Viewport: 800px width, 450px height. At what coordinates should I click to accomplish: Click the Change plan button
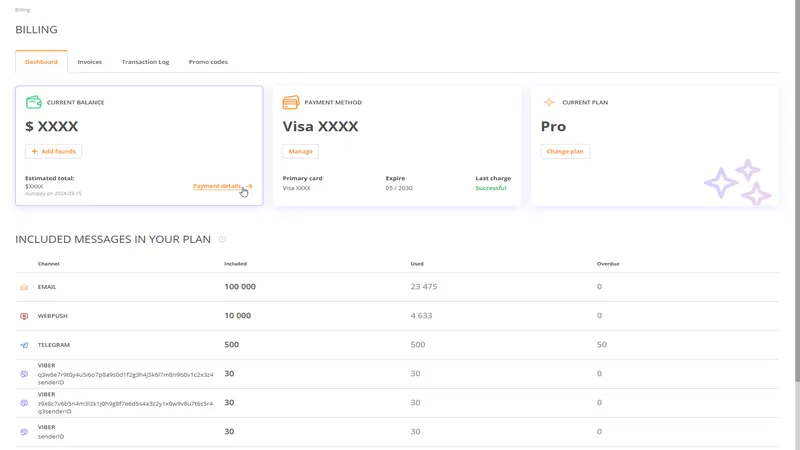pyautogui.click(x=565, y=151)
